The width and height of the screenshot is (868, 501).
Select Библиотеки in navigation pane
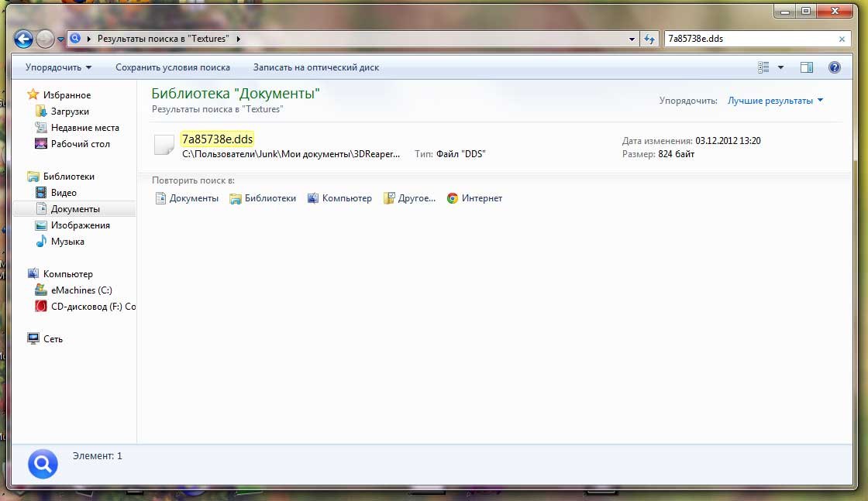point(69,177)
